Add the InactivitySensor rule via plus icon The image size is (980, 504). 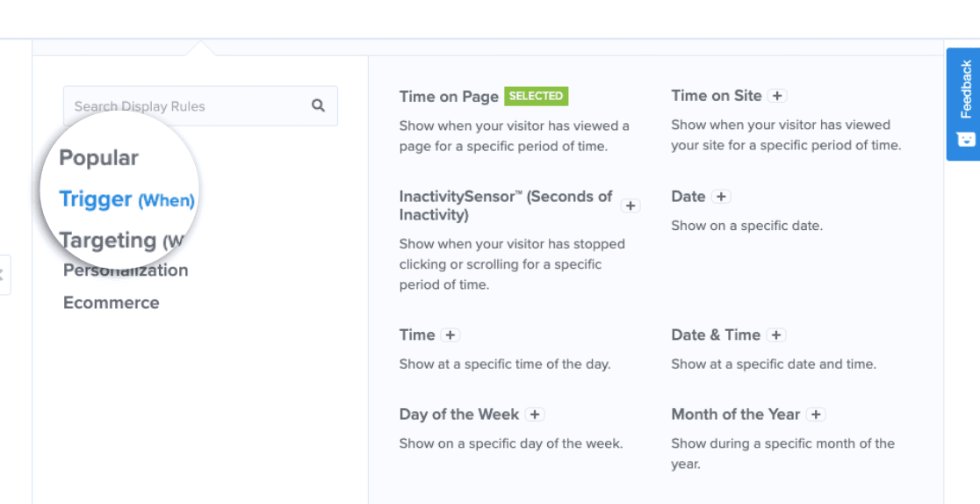coord(630,205)
